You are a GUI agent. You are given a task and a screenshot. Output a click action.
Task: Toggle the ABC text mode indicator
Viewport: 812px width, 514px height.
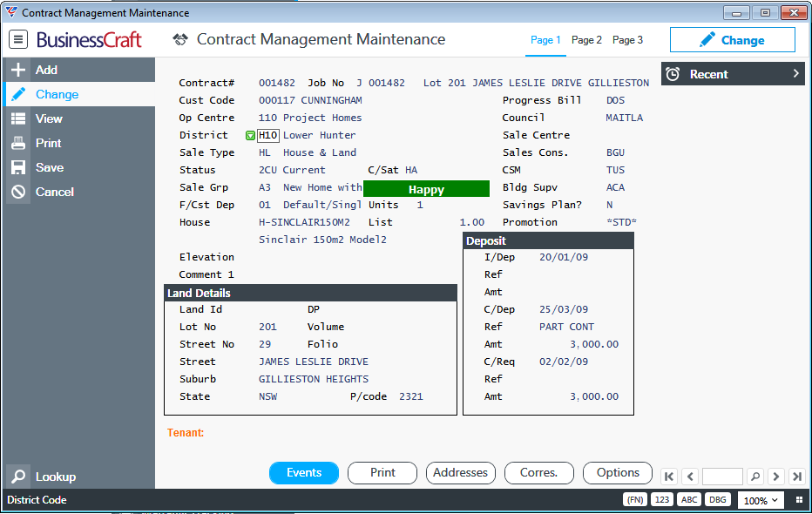pos(689,499)
